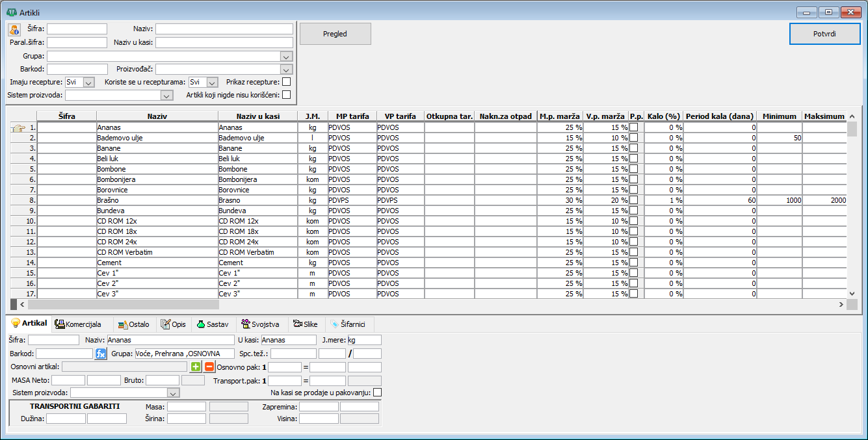Tick Na kasi se prodaje u pakovanju
868x440 pixels.
(x=377, y=393)
